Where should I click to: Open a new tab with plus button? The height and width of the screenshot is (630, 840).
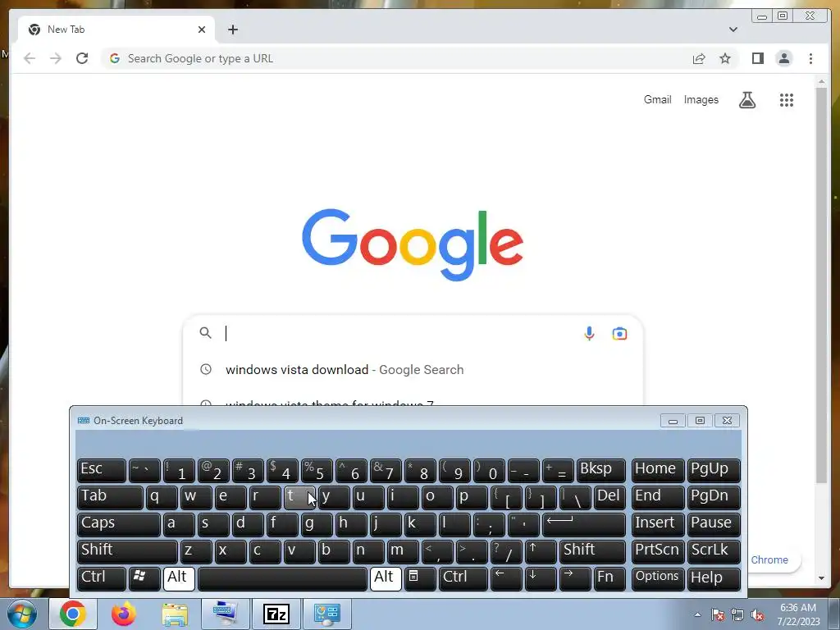coord(232,30)
